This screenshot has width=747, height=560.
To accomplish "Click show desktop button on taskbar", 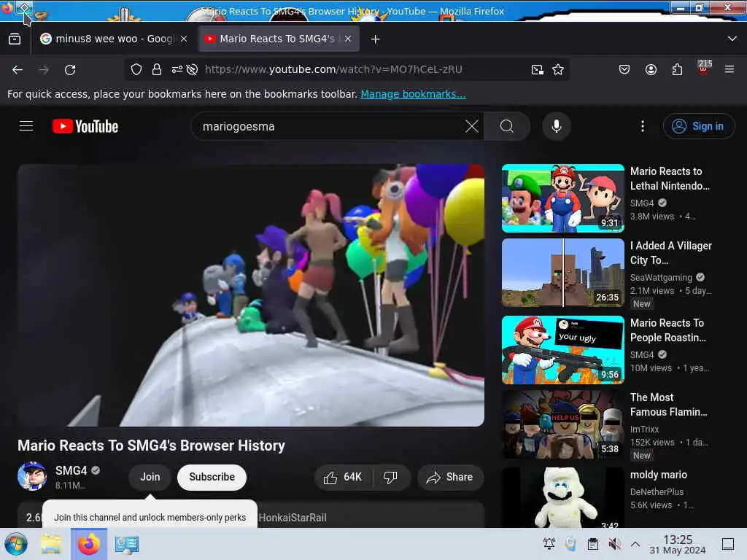I will 728,544.
